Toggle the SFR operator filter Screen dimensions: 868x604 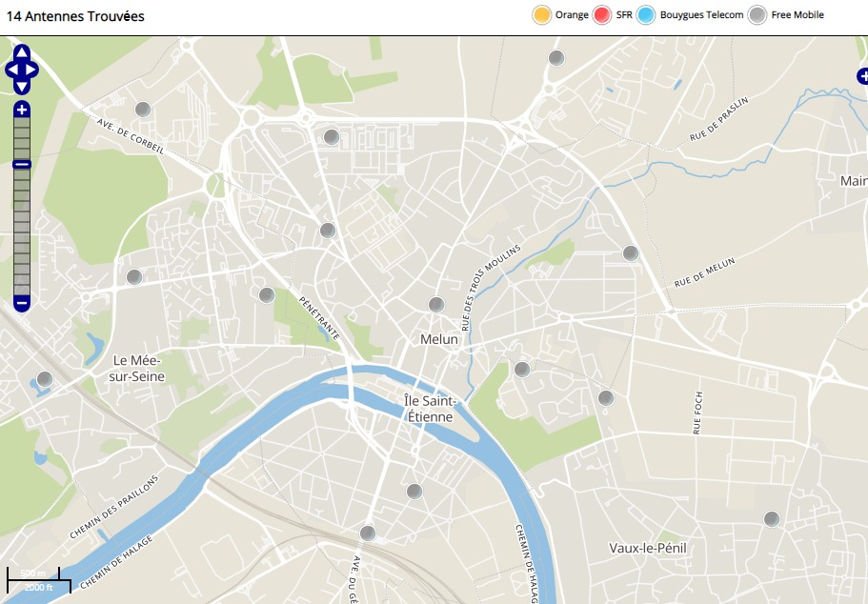[602, 15]
